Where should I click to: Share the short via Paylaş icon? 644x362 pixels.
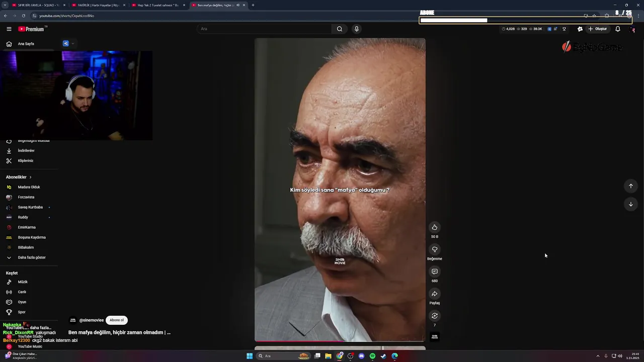pos(435,294)
